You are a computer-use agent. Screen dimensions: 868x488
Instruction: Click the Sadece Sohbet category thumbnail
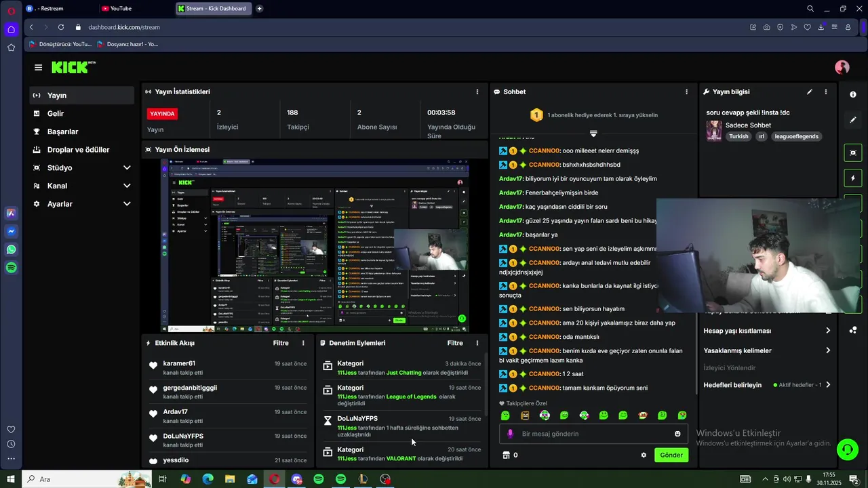713,131
